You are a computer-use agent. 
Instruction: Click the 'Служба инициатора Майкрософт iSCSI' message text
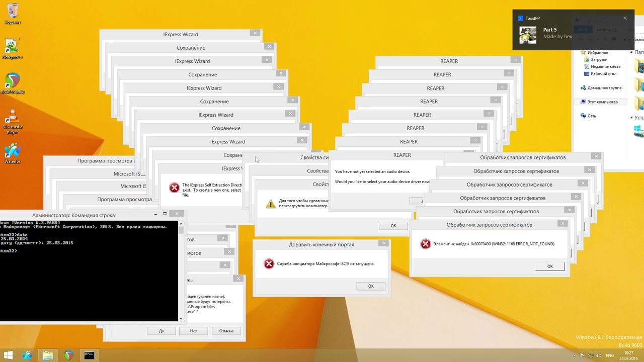tap(326, 263)
